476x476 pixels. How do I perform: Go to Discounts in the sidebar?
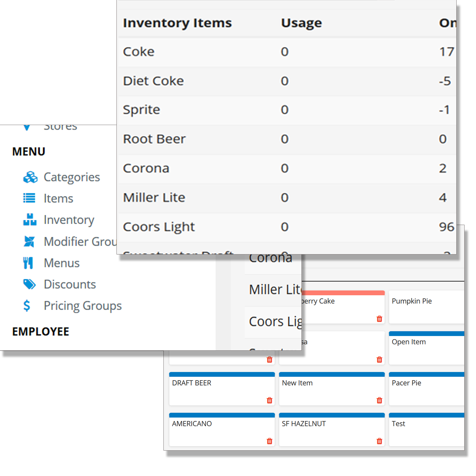pyautogui.click(x=70, y=284)
